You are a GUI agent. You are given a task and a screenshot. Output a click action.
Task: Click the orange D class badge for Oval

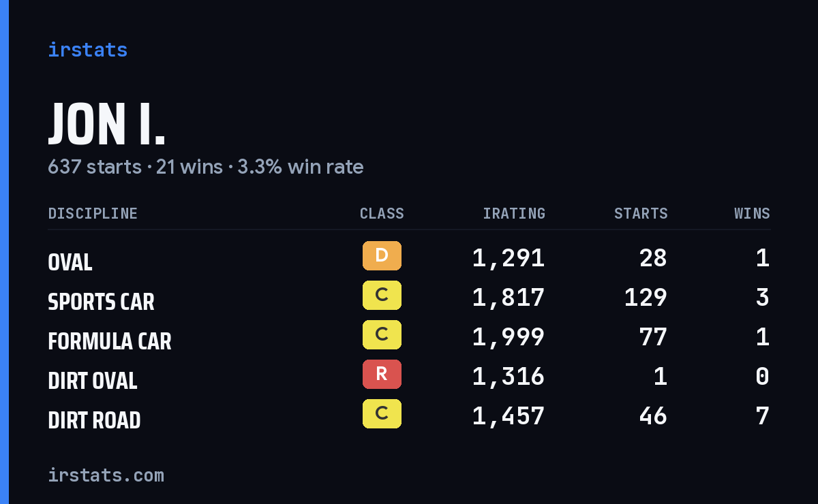(382, 256)
